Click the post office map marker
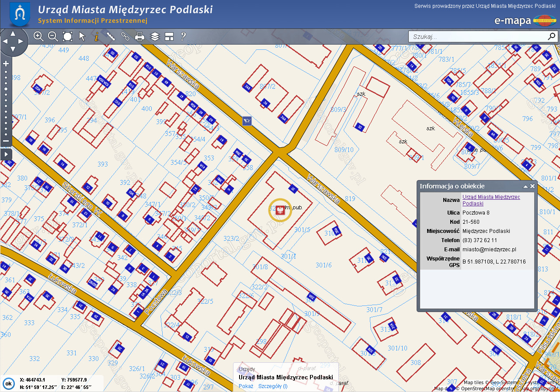This screenshot has width=560, height=392. (247, 121)
